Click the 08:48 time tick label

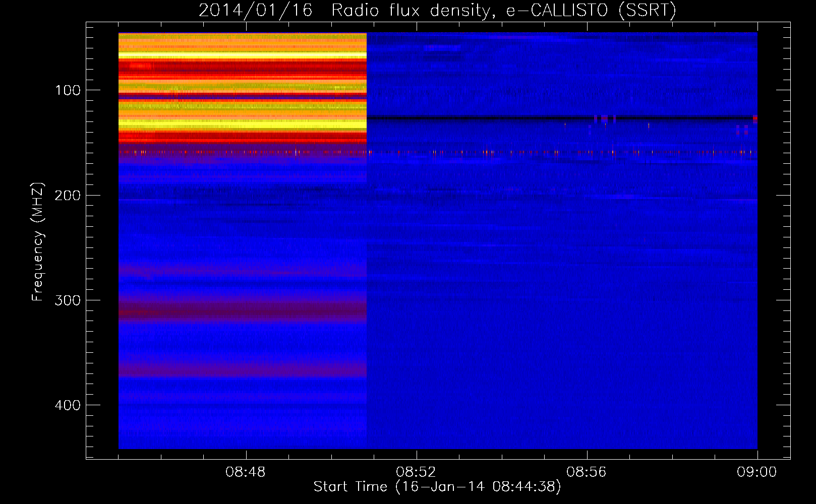tap(246, 472)
